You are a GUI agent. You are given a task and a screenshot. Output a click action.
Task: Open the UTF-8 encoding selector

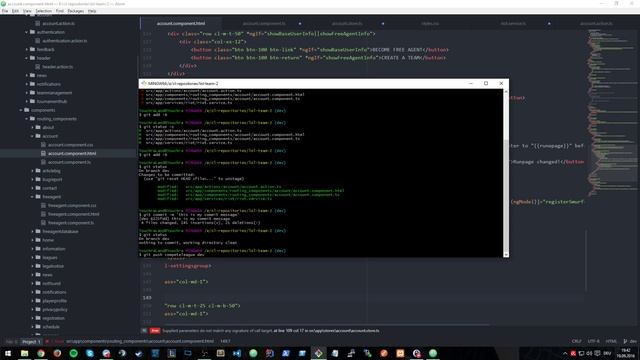pos(593,341)
